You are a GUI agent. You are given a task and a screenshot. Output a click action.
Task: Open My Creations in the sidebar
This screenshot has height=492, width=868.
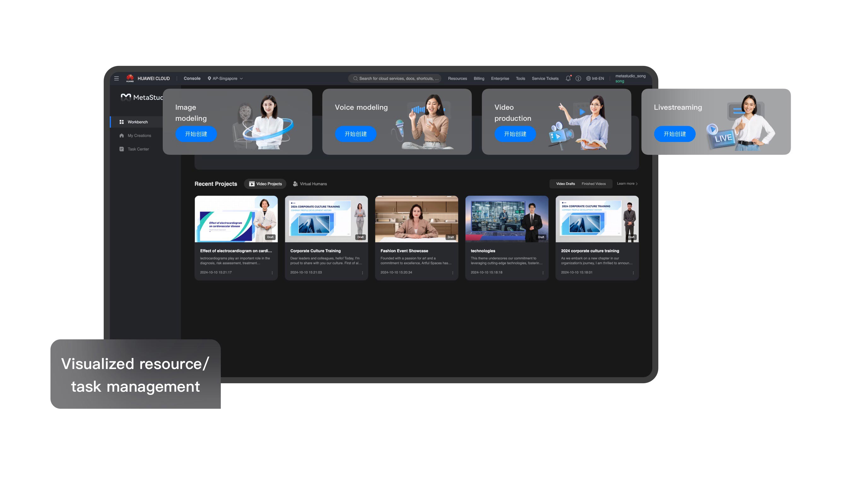139,135
